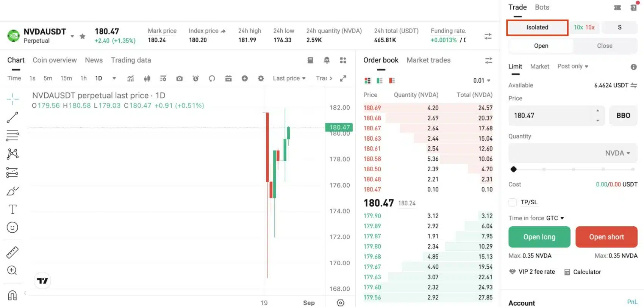Open the News tab
644x307 pixels.
[94, 60]
